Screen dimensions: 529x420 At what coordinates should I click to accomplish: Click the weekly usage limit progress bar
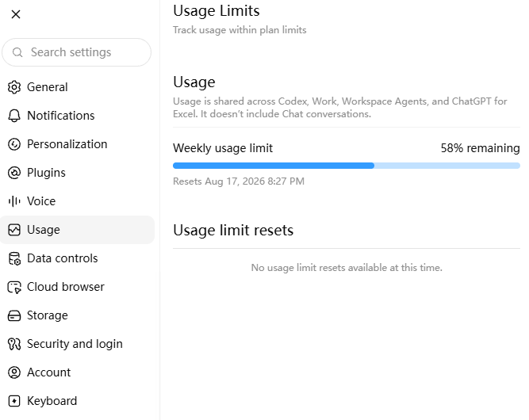point(346,166)
